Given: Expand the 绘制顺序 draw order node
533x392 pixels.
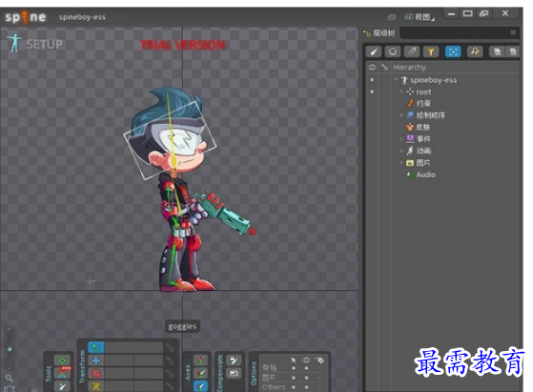Looking at the screenshot, I should 401,115.
